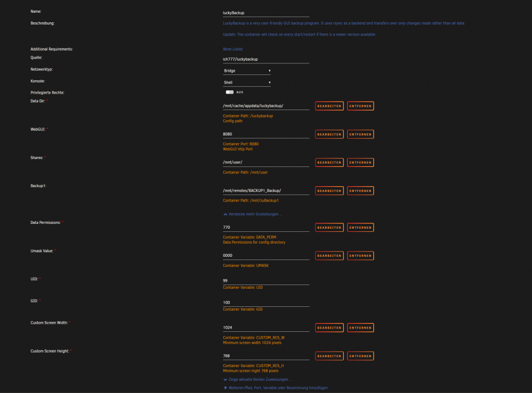Focus the Shares field /mnt/user/

pyautogui.click(x=266, y=162)
